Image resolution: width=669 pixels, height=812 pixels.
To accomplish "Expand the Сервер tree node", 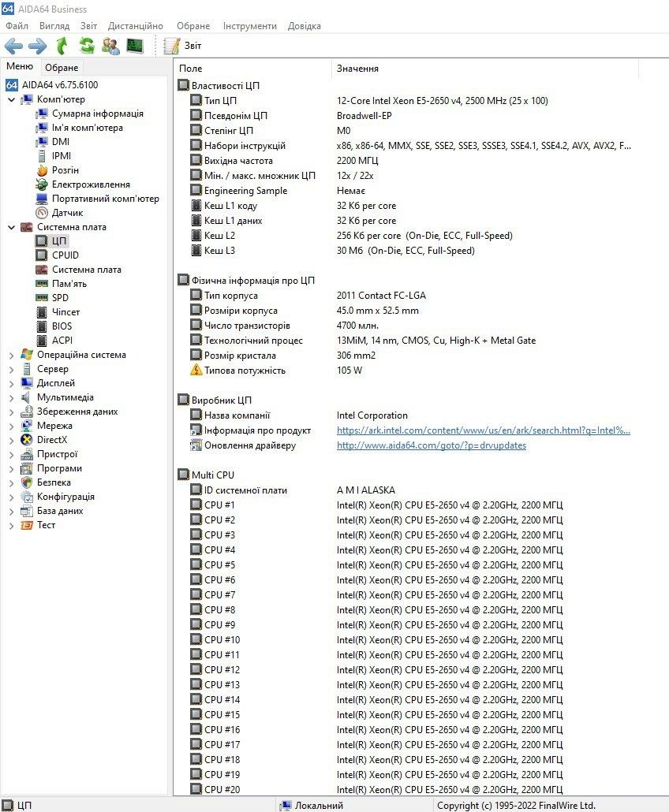I will coord(11,369).
